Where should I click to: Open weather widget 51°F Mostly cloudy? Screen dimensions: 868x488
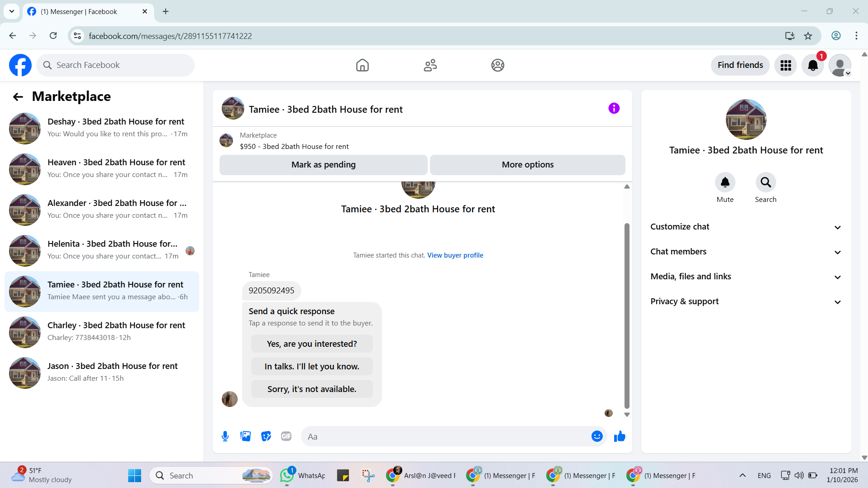coord(42,475)
